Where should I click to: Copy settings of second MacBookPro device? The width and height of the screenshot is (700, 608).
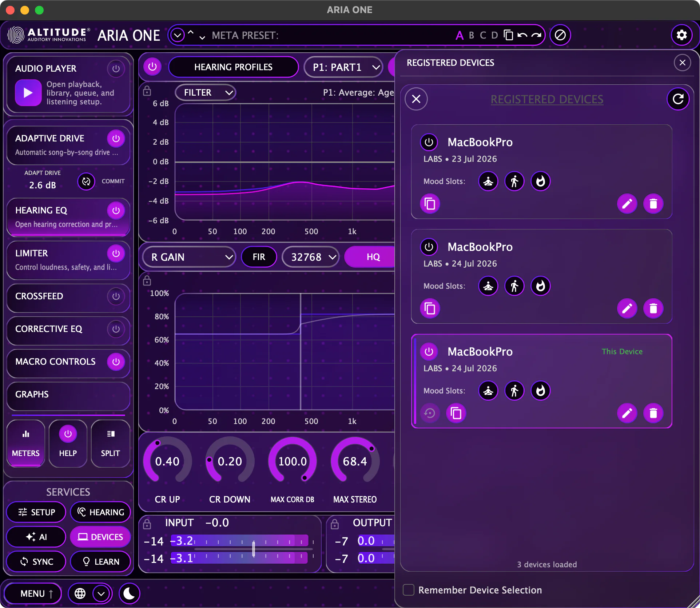coord(430,308)
